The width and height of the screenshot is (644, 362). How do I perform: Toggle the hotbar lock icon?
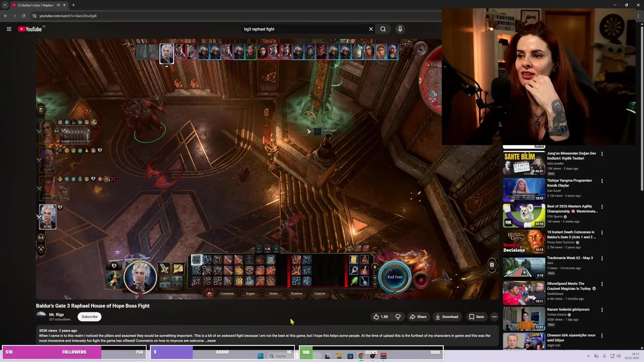point(374,266)
